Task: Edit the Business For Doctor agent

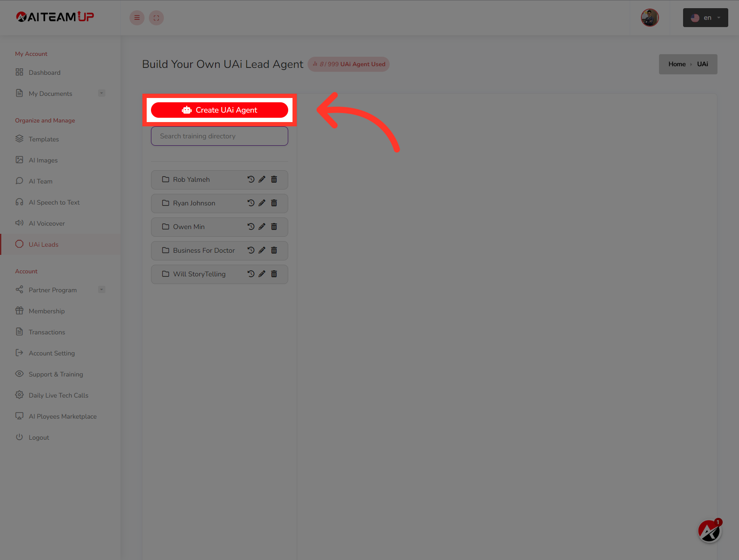Action: (x=262, y=250)
